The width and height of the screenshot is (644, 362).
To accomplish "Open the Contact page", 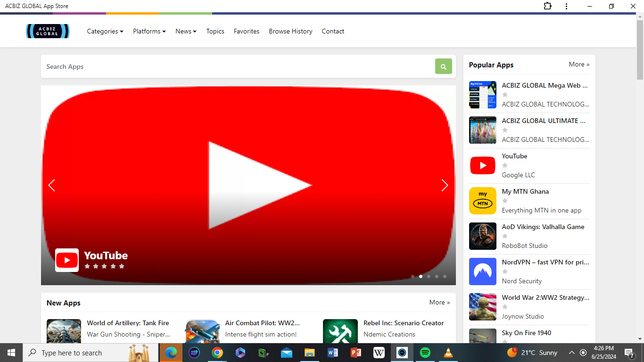I will (333, 31).
